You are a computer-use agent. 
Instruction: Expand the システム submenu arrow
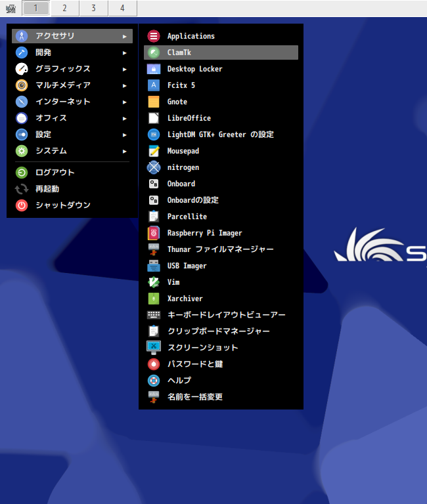[125, 152]
